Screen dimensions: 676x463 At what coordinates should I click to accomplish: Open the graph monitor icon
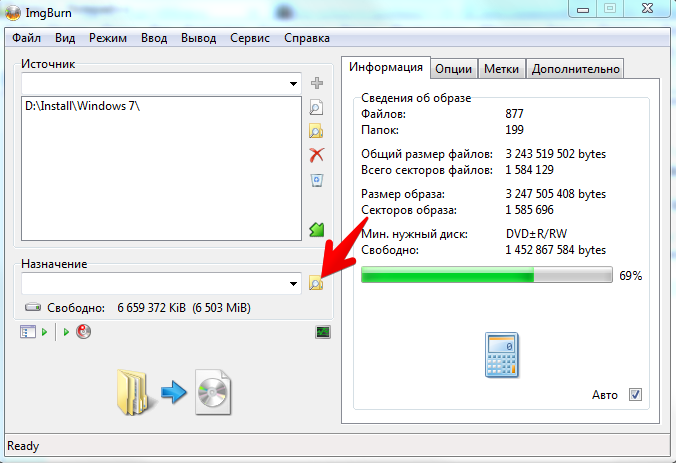tap(323, 332)
